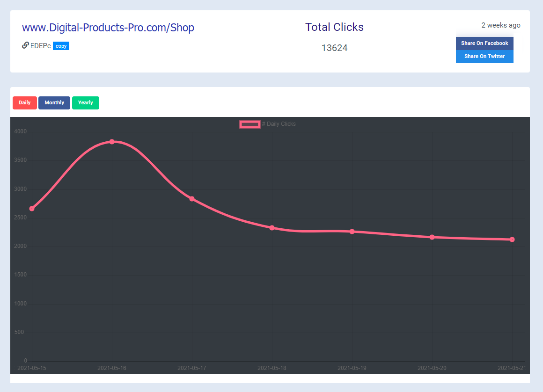The width and height of the screenshot is (543, 392).
Task: Select the peak data point near 2021-05-16
Action: tap(112, 141)
